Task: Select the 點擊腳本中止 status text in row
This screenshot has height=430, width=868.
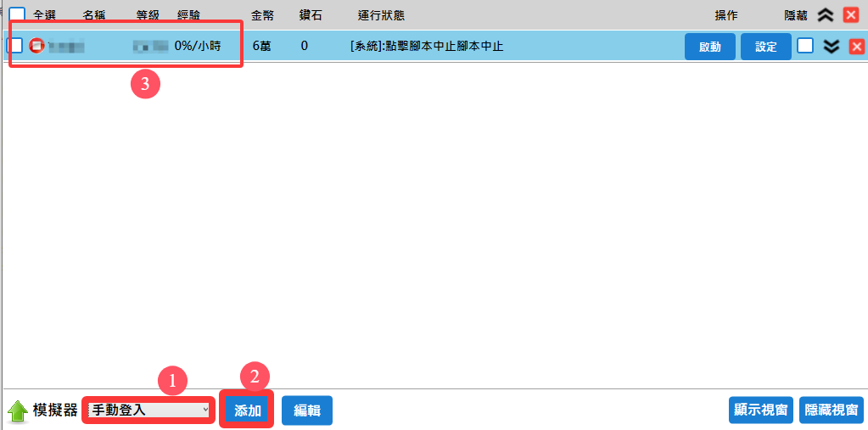Action: tap(426, 46)
